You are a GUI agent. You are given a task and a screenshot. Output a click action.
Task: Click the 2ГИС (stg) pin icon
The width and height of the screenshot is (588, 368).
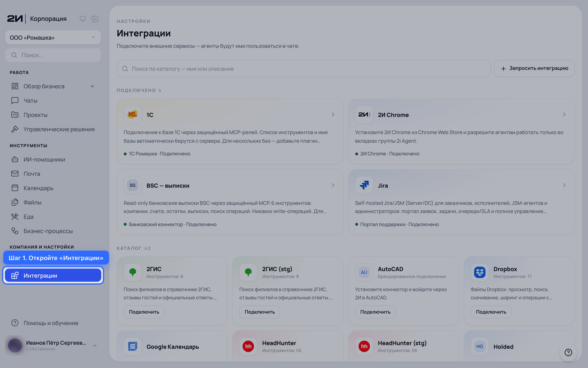(248, 272)
